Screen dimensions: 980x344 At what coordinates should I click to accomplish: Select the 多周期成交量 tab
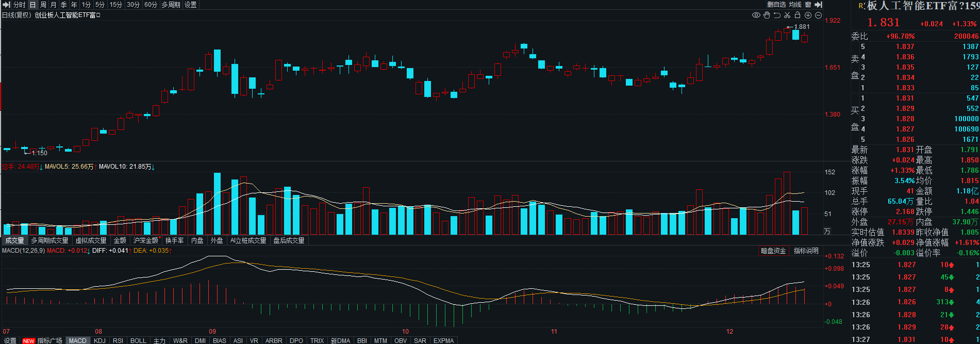pyautogui.click(x=49, y=240)
